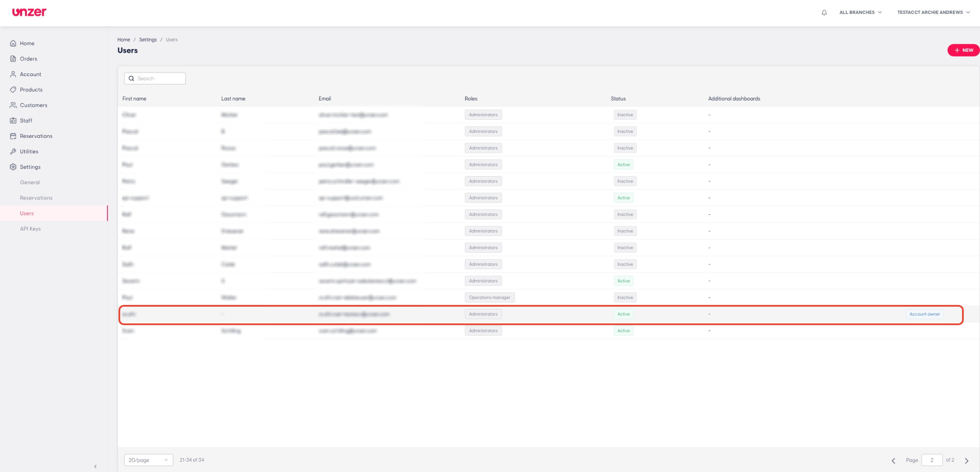Click the Staff badge icon

(x=13, y=121)
